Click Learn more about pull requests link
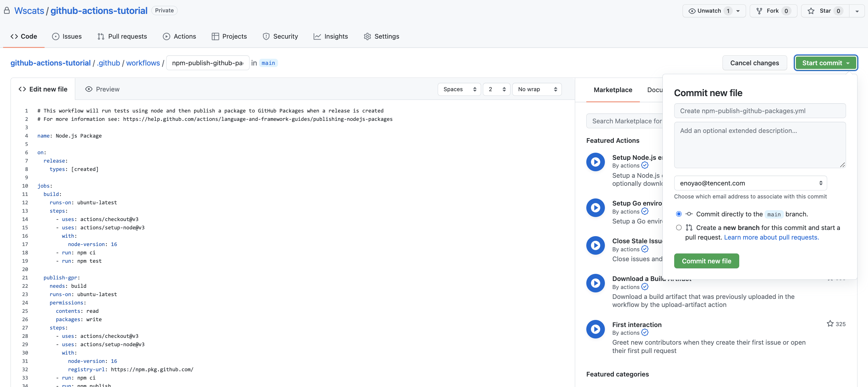Image resolution: width=868 pixels, height=387 pixels. (x=770, y=237)
